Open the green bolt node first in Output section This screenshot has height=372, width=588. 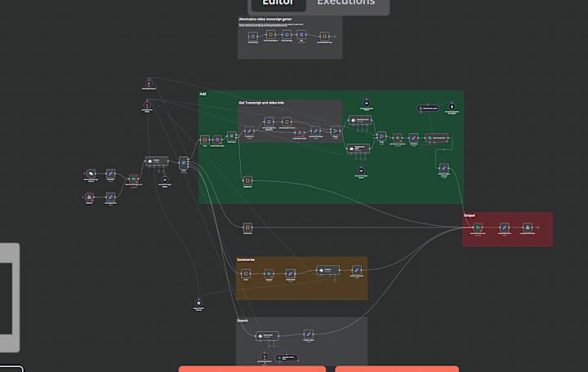(x=478, y=228)
